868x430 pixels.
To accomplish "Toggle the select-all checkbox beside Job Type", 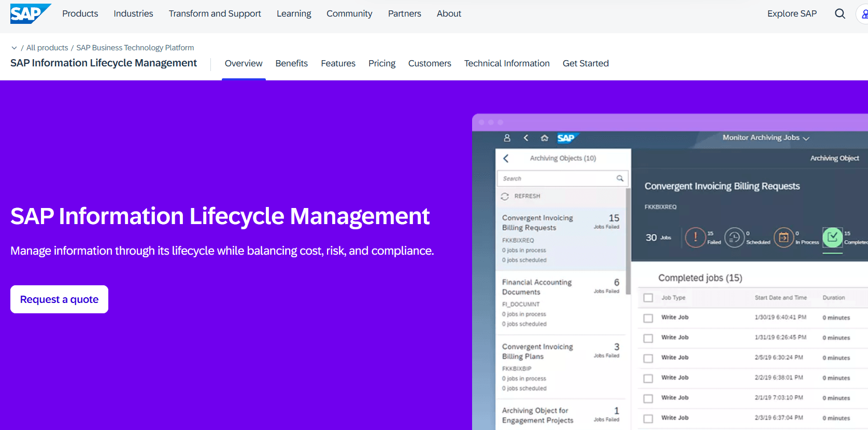I will tap(648, 298).
